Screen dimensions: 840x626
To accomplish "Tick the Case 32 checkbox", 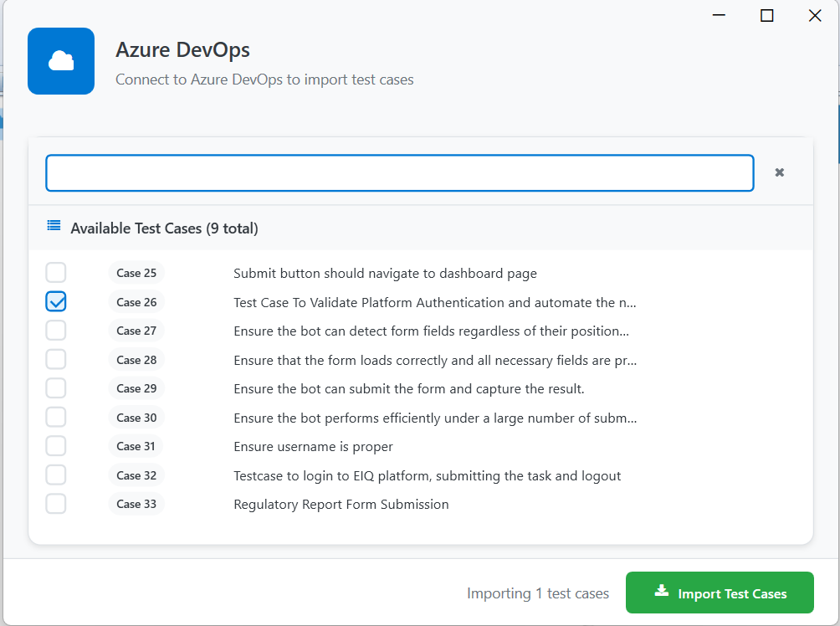I will (56, 475).
